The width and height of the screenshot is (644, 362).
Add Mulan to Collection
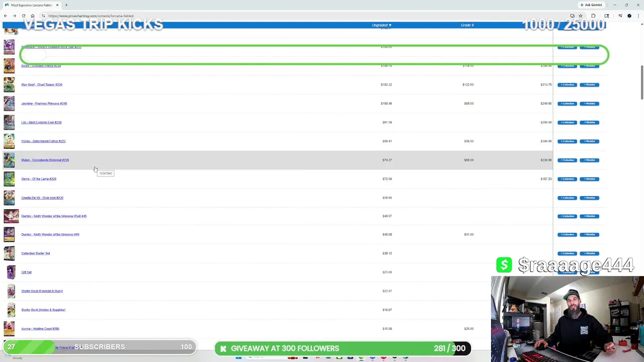(567, 160)
